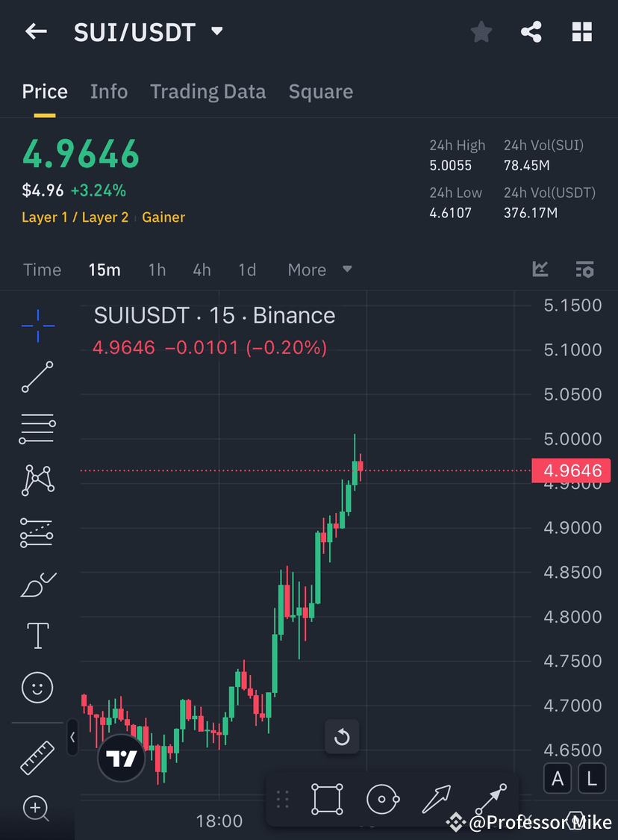
Task: Open the SUI/USDT pair selector dropdown
Action: (x=216, y=31)
